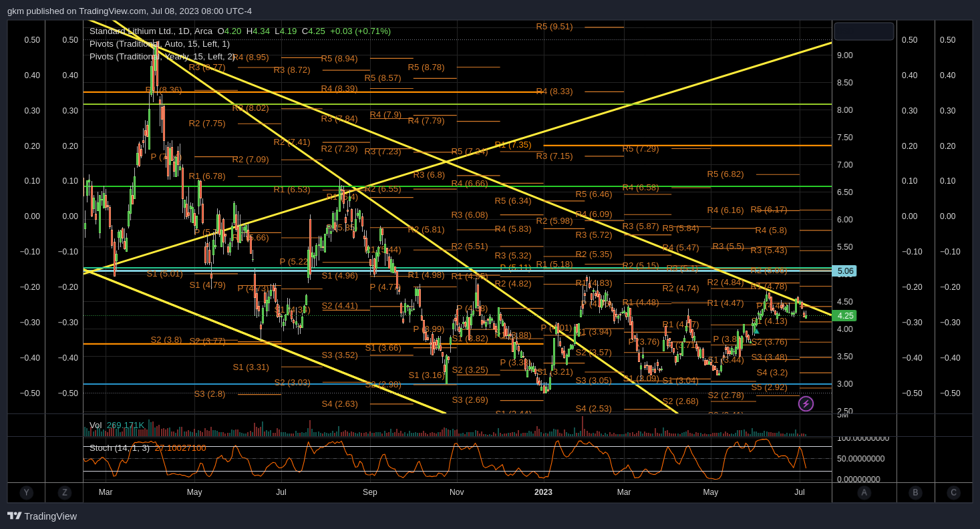
Task: Select Pivots (Traditional, Auto, 15, Left, 1) legend
Action: 160,44
